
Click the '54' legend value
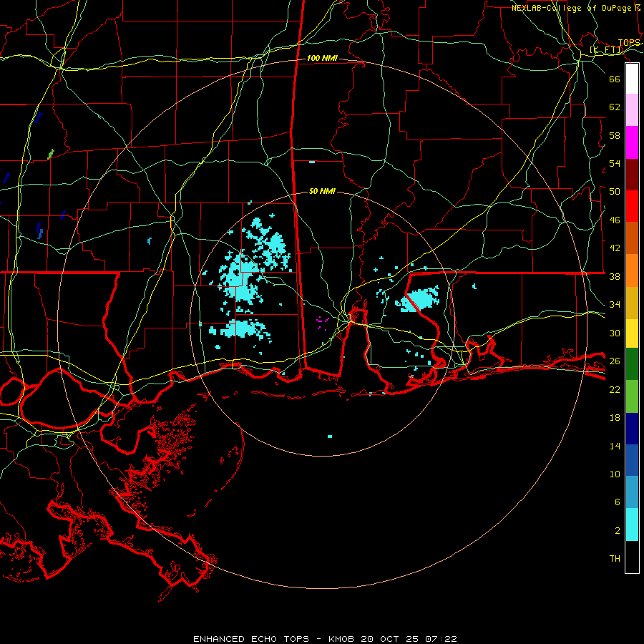click(615, 163)
